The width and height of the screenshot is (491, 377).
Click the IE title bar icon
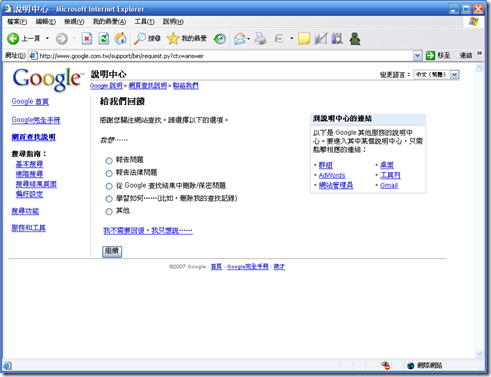7,9
